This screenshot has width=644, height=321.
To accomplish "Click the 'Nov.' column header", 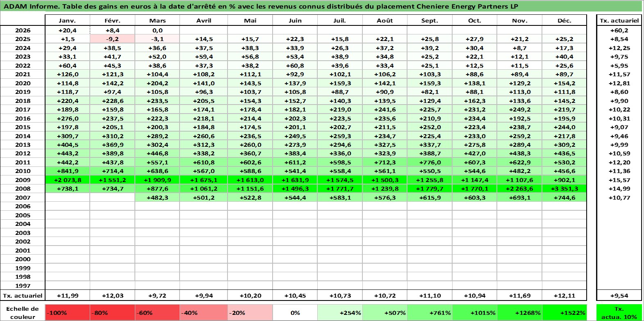I will tap(519, 20).
